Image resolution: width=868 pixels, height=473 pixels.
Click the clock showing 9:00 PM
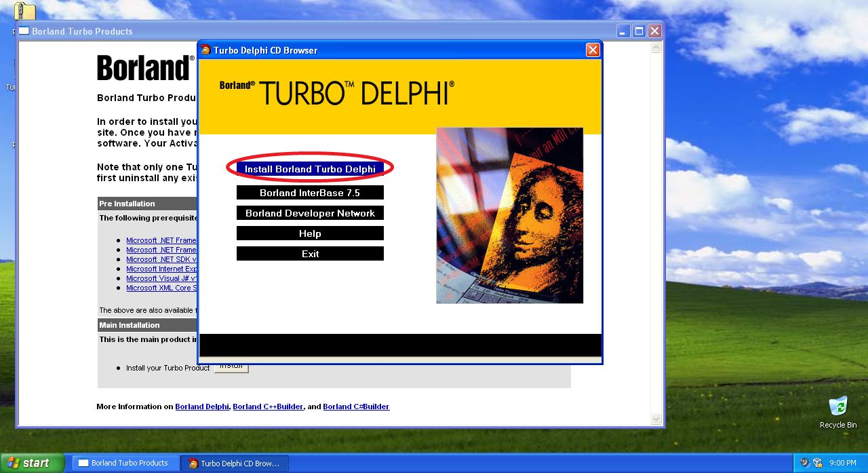click(x=842, y=463)
